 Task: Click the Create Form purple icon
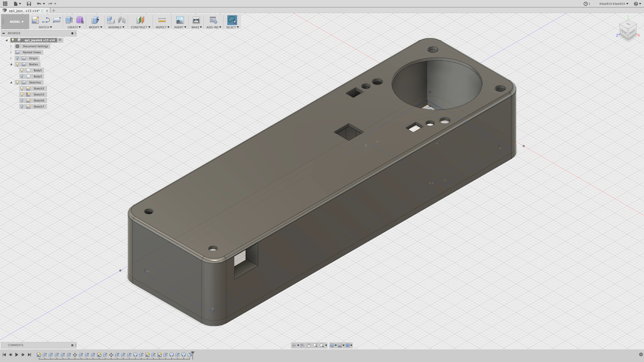pyautogui.click(x=80, y=20)
